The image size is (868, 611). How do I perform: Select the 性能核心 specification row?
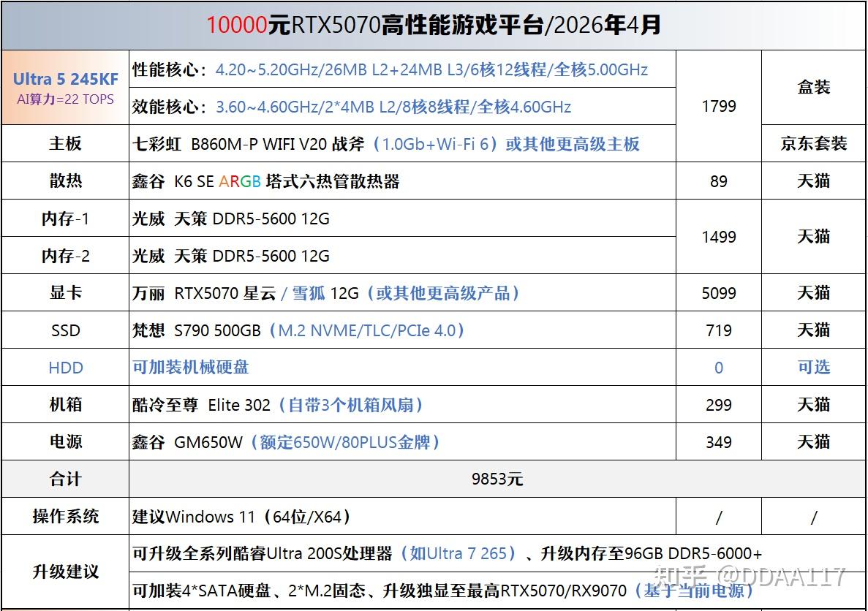(402, 69)
